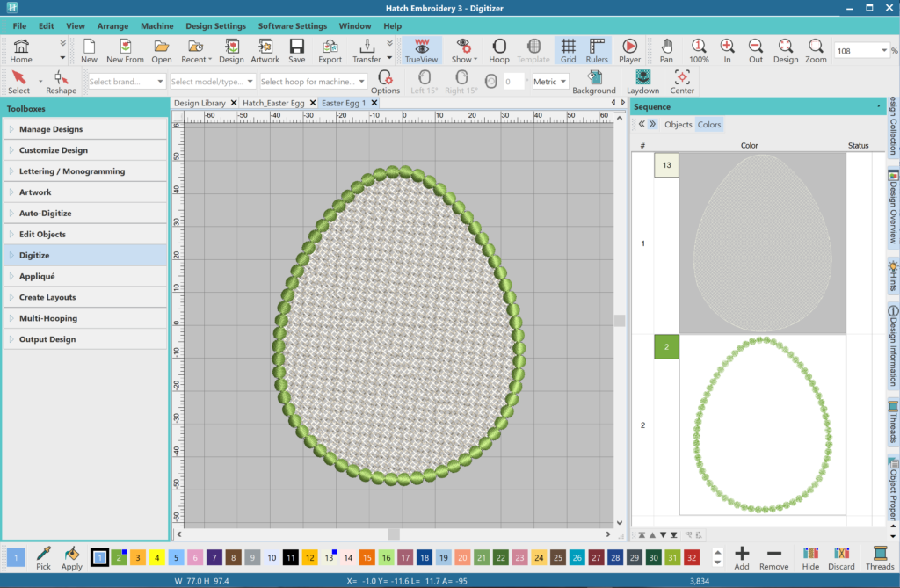Viewport: 900px width, 588px height.
Task: Switch to the Hatch_Easter Egg tab
Action: click(272, 103)
